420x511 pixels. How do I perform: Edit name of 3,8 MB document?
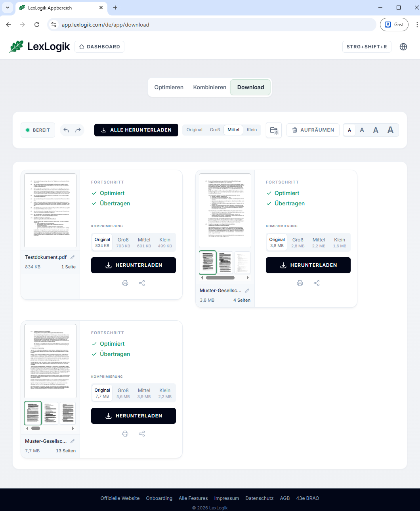247,291
